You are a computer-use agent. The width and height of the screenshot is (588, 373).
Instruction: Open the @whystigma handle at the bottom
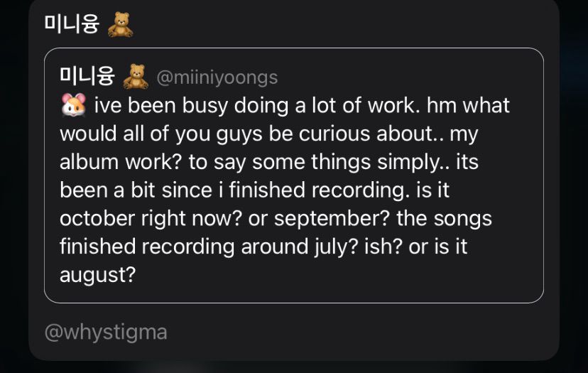click(x=106, y=332)
